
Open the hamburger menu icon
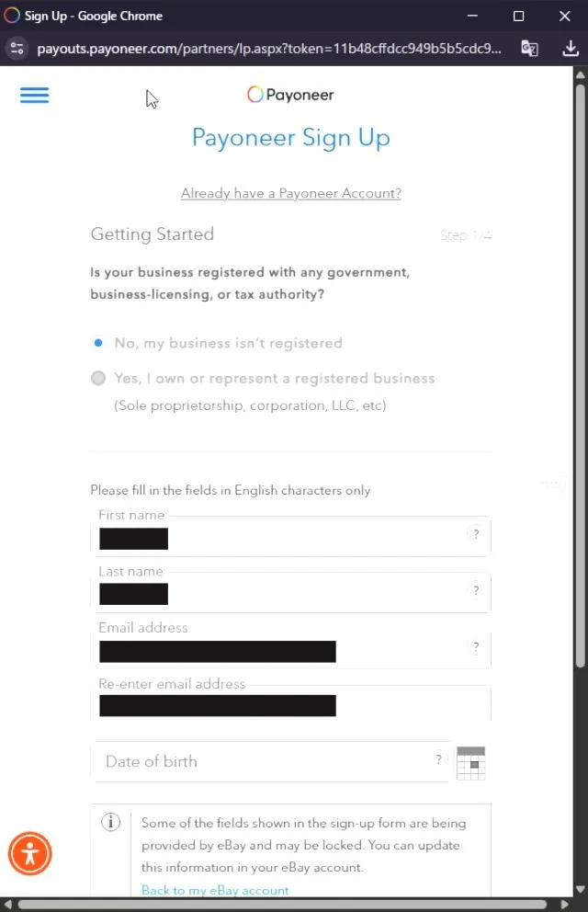(35, 95)
